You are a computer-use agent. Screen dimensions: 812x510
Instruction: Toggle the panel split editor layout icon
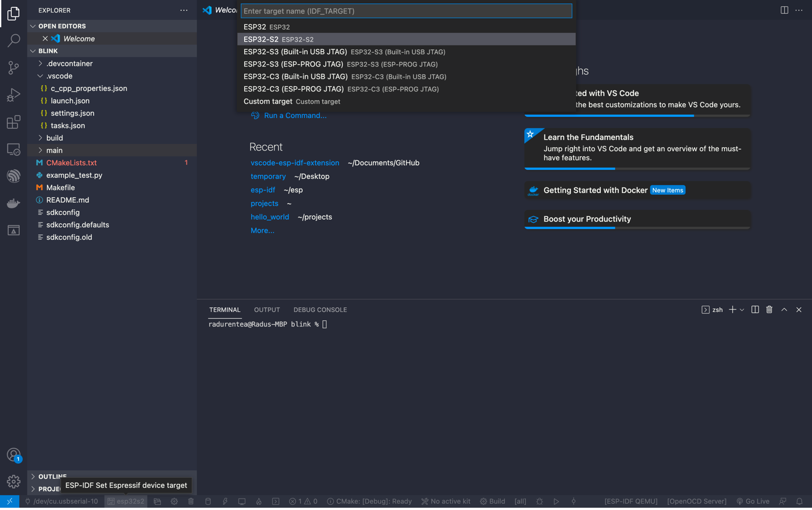click(x=755, y=310)
